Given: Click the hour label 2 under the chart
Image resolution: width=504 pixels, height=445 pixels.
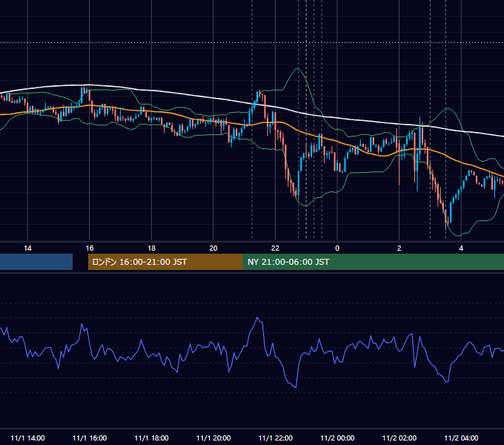Looking at the screenshot, I should [399, 248].
